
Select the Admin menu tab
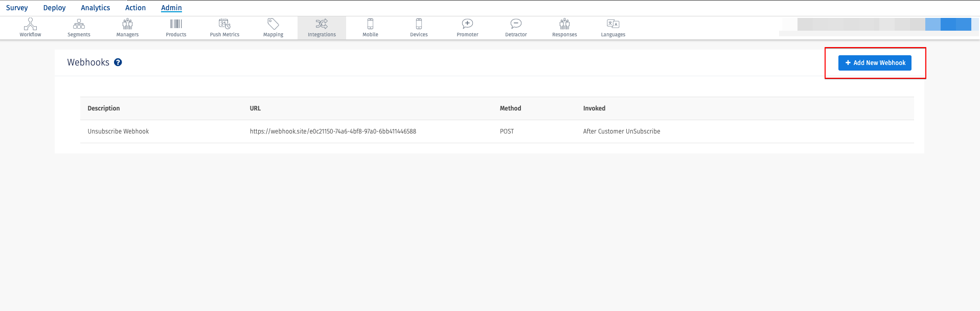pyautogui.click(x=171, y=8)
